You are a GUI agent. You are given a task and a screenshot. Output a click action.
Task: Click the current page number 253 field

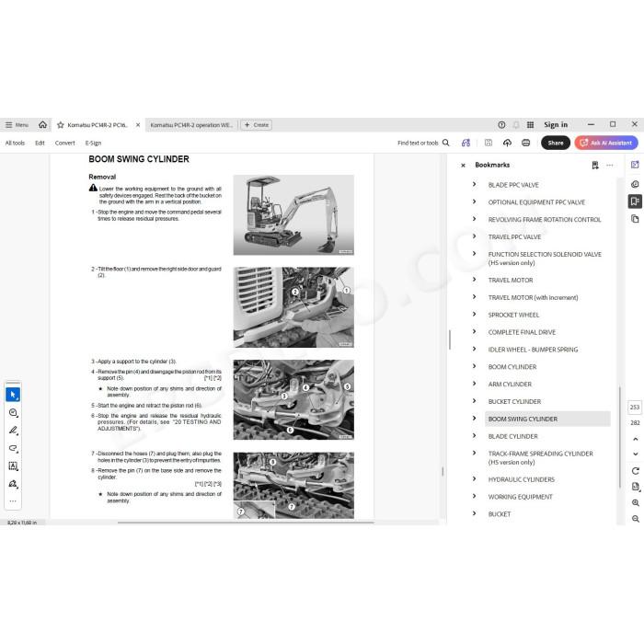pyautogui.click(x=635, y=407)
